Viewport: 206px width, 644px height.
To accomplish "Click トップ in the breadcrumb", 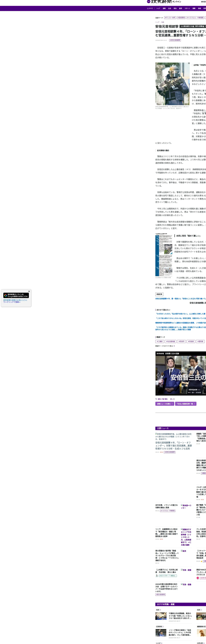I will tap(157, 22).
